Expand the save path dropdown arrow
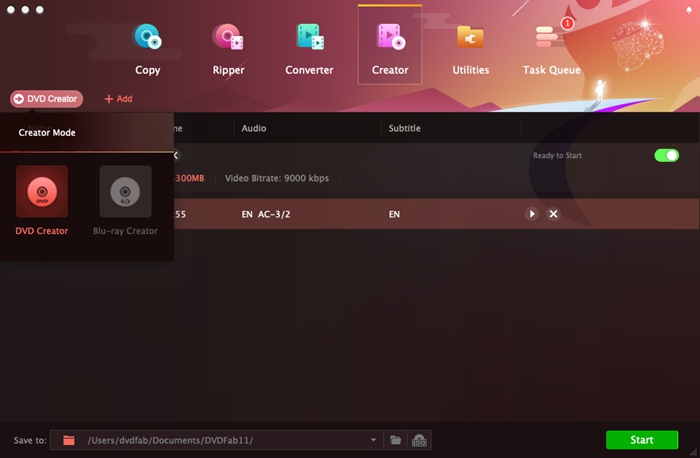 pos(373,440)
